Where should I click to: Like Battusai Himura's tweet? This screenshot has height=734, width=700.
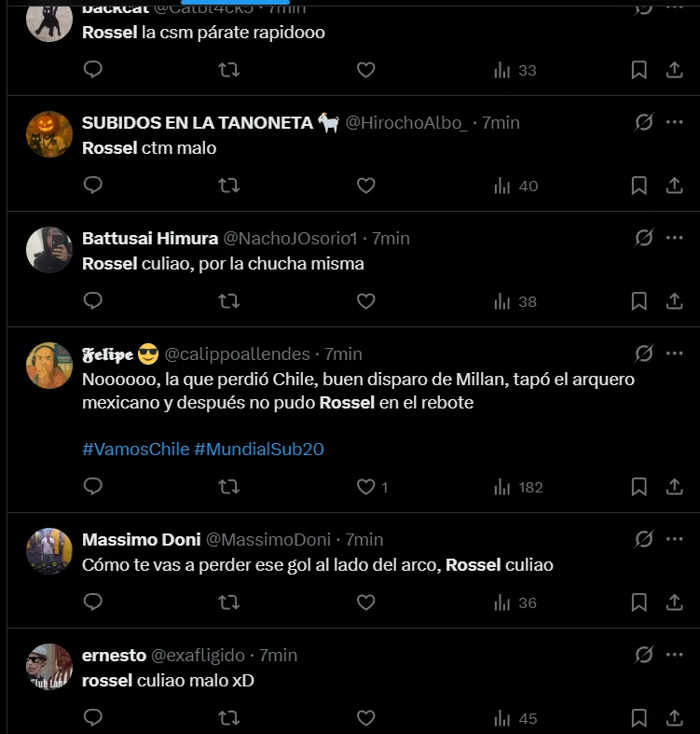pos(366,300)
